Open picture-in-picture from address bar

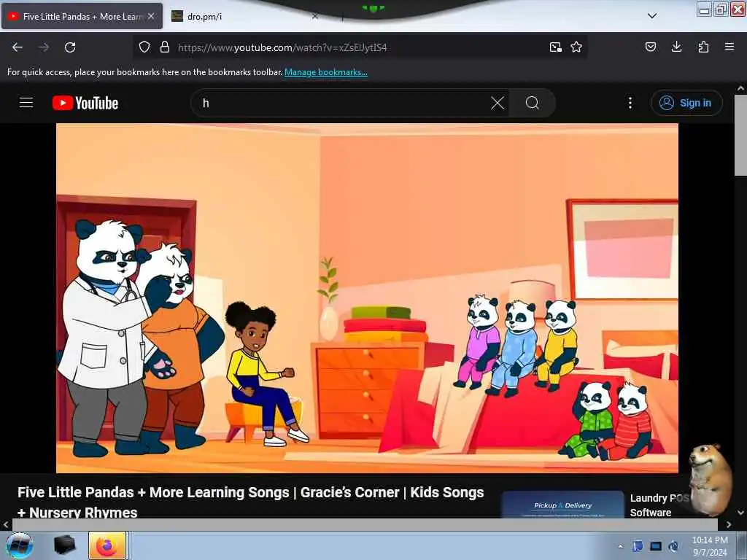click(x=555, y=47)
